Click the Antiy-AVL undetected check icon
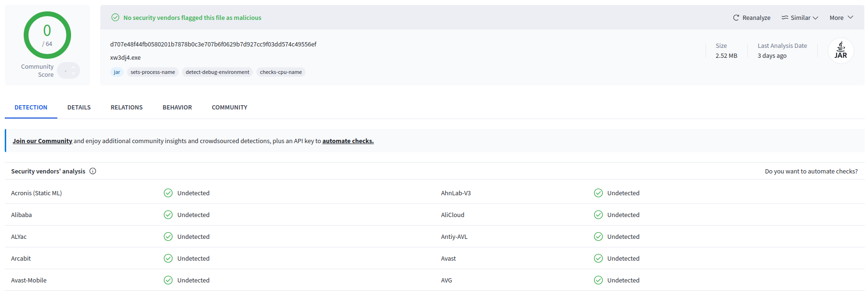The width and height of the screenshot is (868, 291). pos(598,236)
